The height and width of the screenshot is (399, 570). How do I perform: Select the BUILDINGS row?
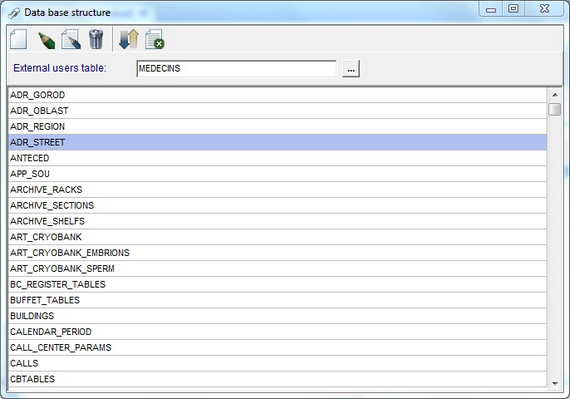click(277, 316)
